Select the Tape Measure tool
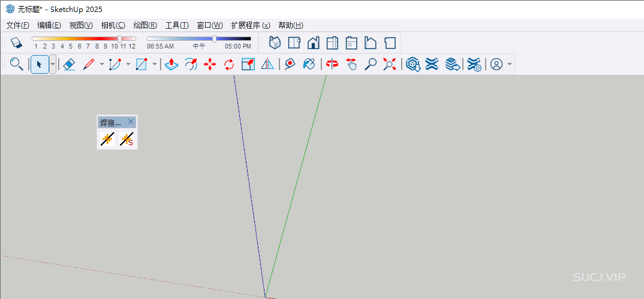 (x=290, y=64)
